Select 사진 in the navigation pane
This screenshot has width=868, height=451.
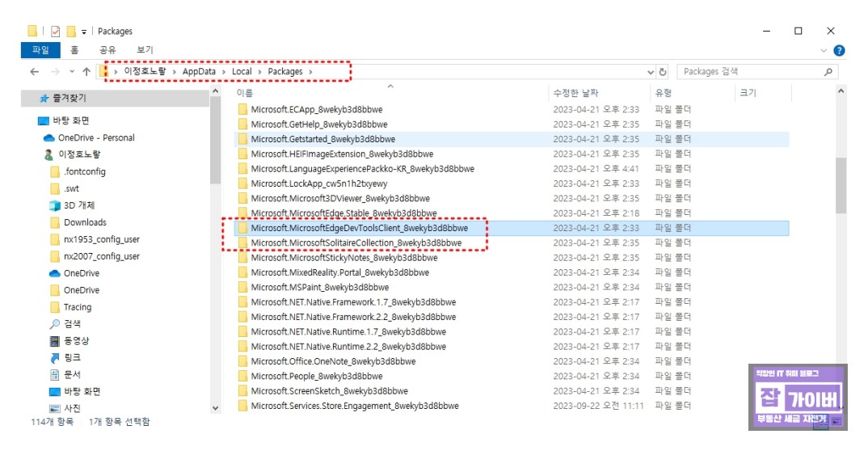click(72, 408)
